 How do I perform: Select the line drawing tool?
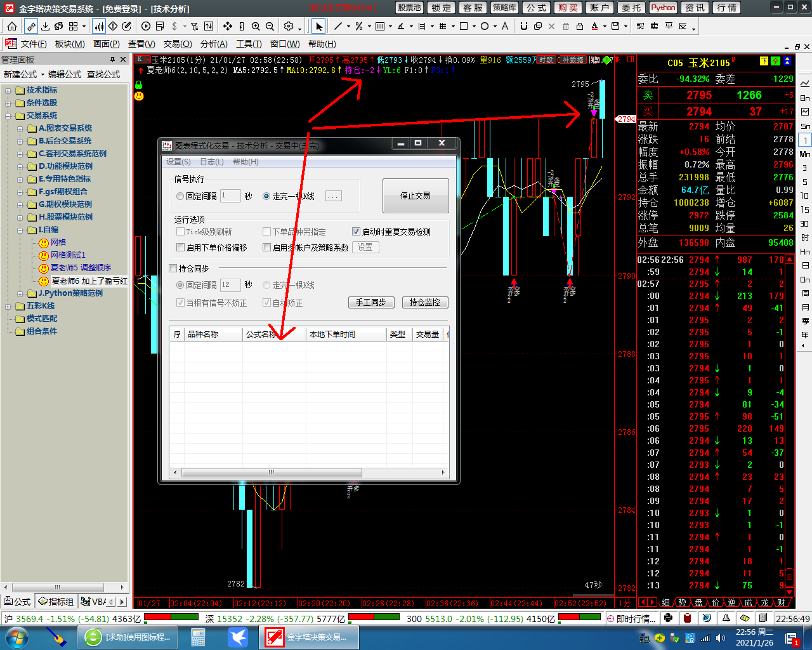(x=337, y=26)
